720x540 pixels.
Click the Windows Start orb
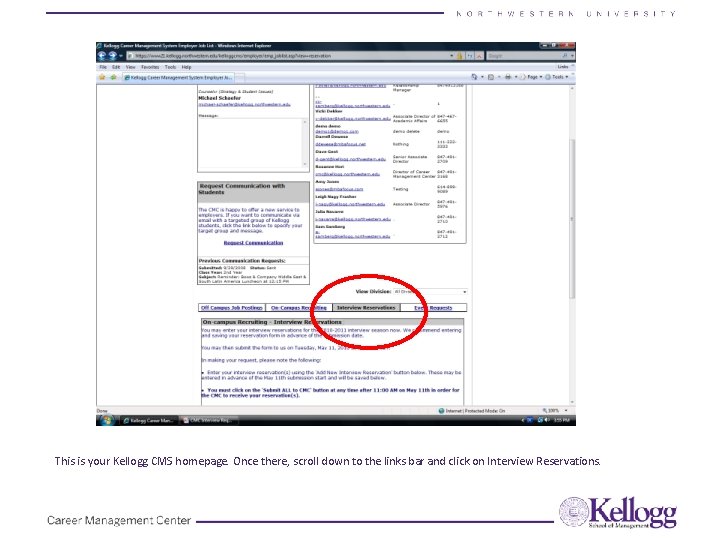tap(107, 420)
